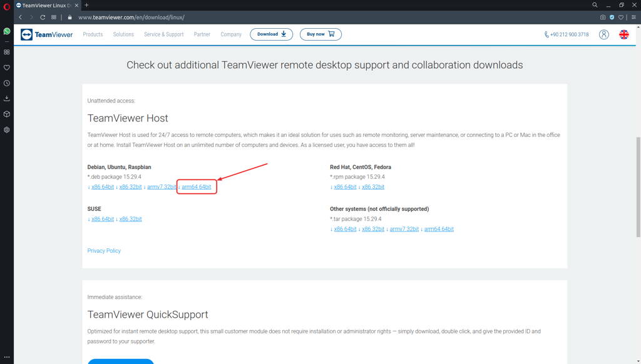
Task: Click the Download button in header
Action: coord(272,34)
